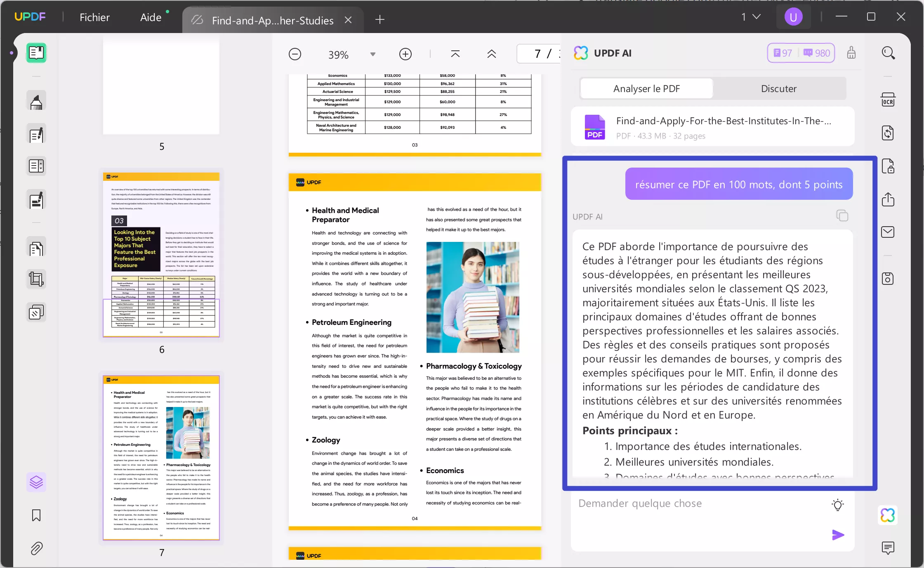Image resolution: width=924 pixels, height=568 pixels.
Task: Open the zoom level dropdown
Action: 373,54
